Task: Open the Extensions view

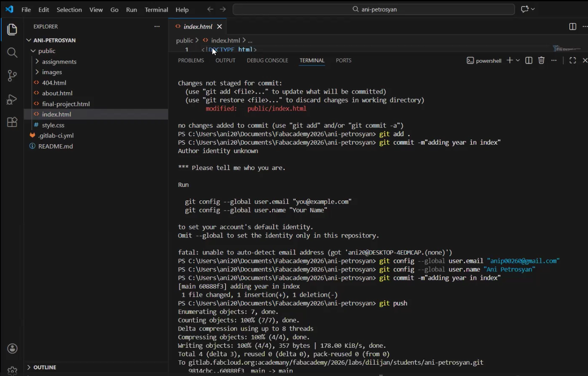Action: click(x=12, y=123)
